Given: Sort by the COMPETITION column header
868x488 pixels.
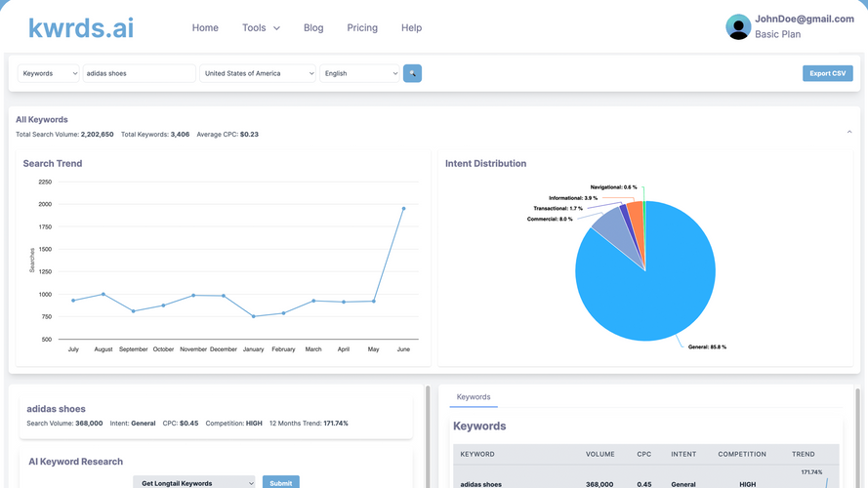Looking at the screenshot, I should (742, 454).
